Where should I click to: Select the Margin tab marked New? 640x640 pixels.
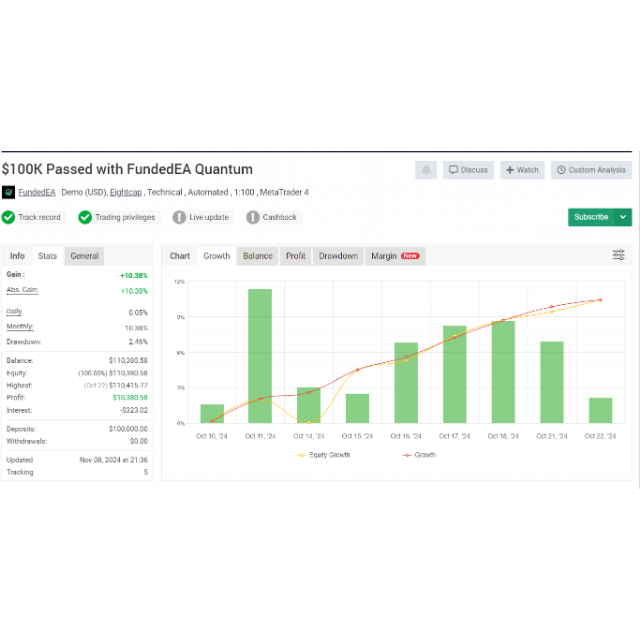pyautogui.click(x=395, y=256)
